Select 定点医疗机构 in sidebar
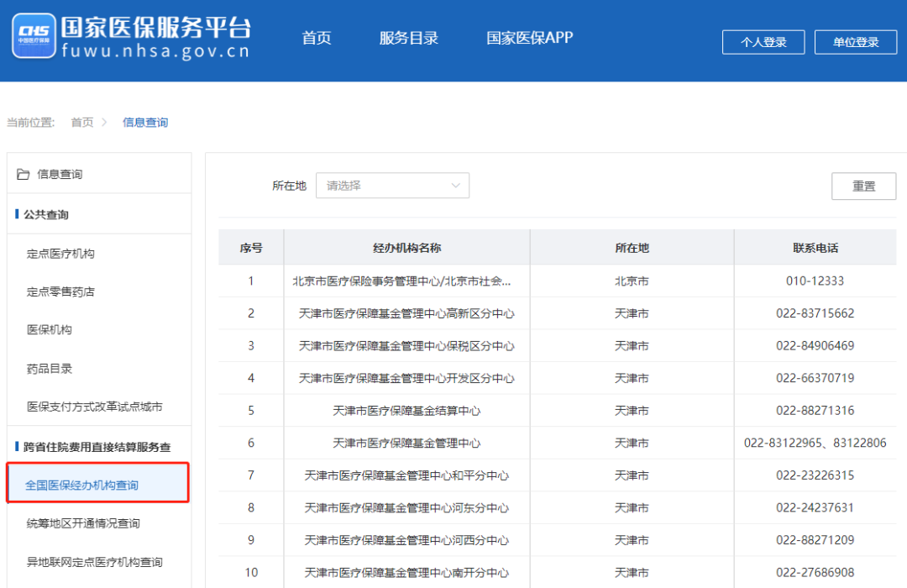This screenshot has width=907, height=588. coord(60,254)
